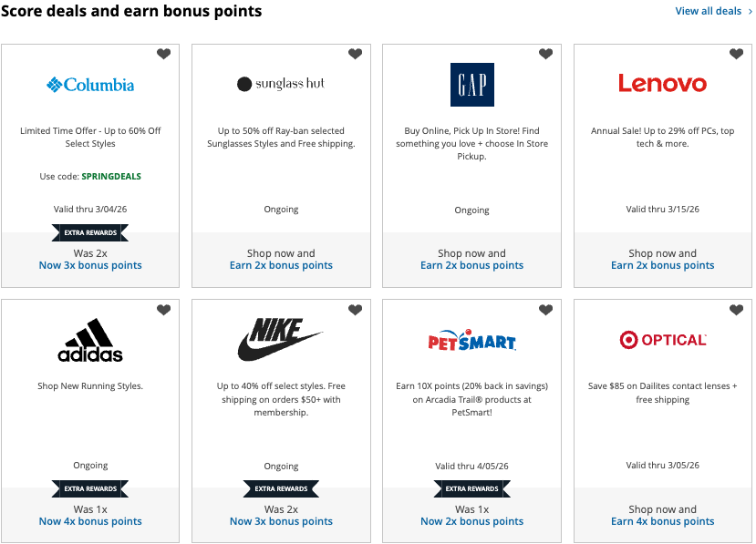Toggle heart on Sunglass Hut deal

pos(355,55)
